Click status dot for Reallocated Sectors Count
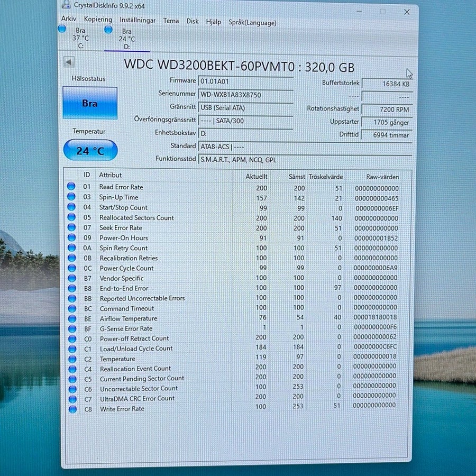 coord(71,217)
